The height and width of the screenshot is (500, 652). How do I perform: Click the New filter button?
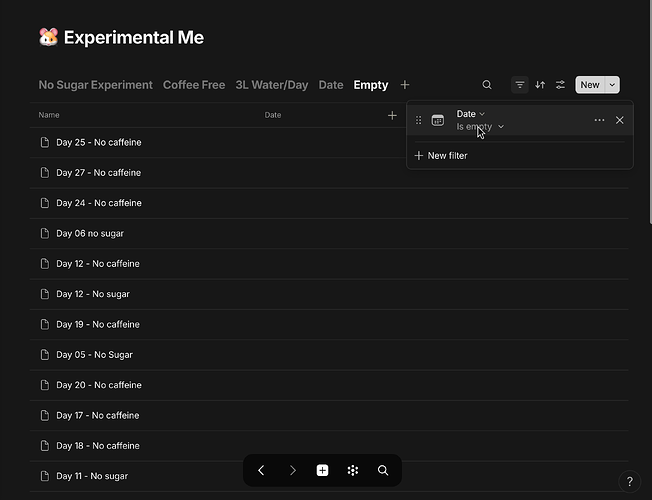click(x=441, y=156)
